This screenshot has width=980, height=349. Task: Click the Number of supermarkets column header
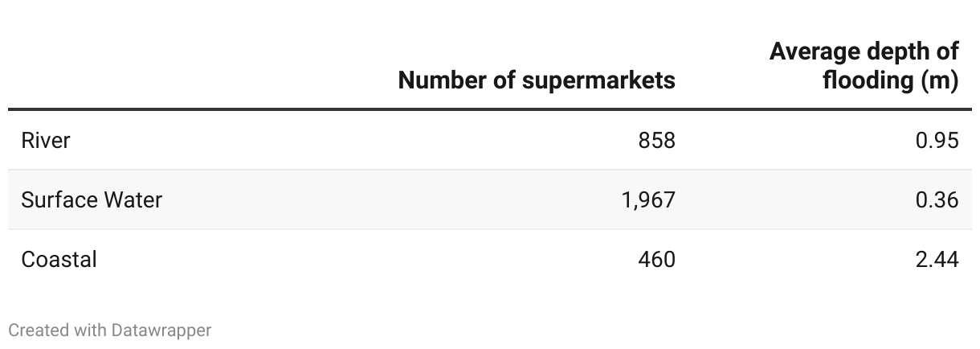537,80
